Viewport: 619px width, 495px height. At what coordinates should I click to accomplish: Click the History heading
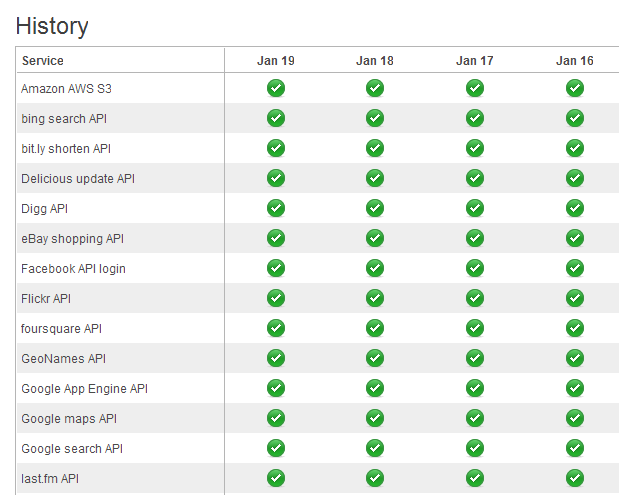(52, 26)
